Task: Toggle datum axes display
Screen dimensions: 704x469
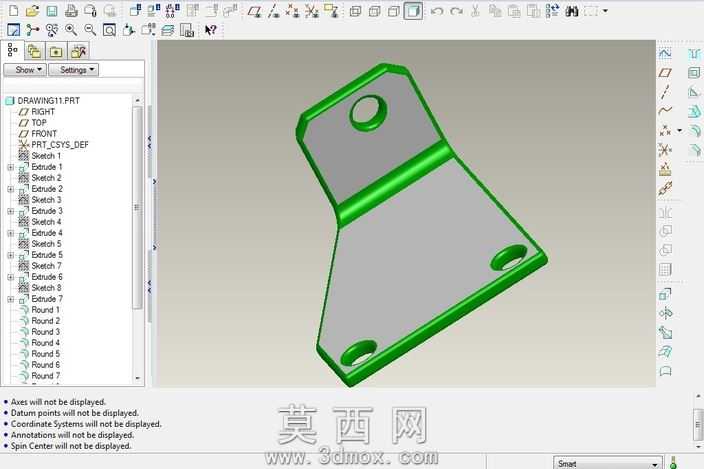Action: tap(273, 11)
